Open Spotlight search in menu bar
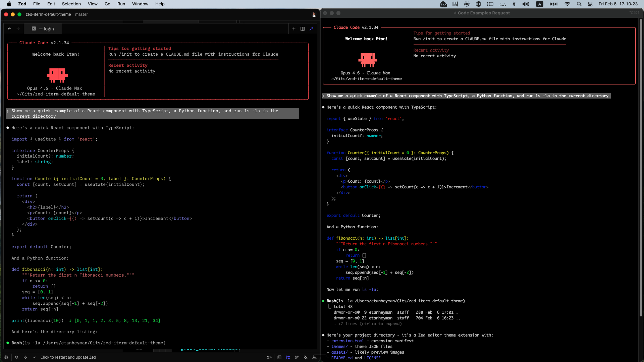 click(579, 4)
